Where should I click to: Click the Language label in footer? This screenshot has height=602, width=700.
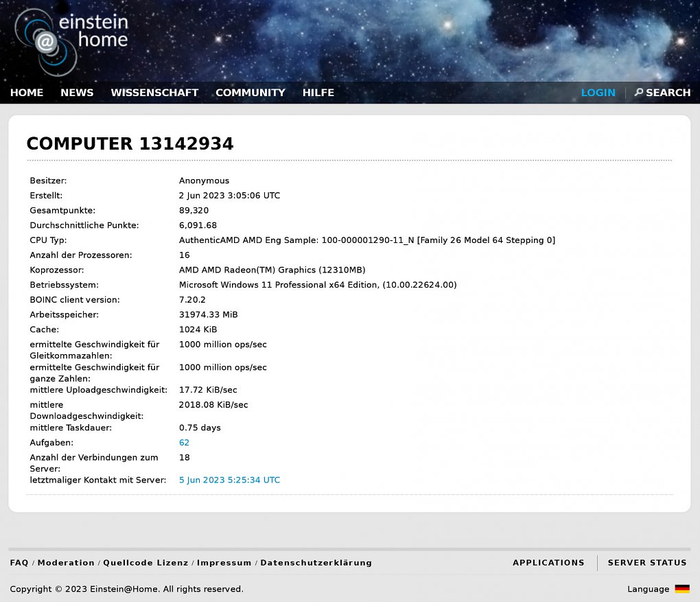649,589
